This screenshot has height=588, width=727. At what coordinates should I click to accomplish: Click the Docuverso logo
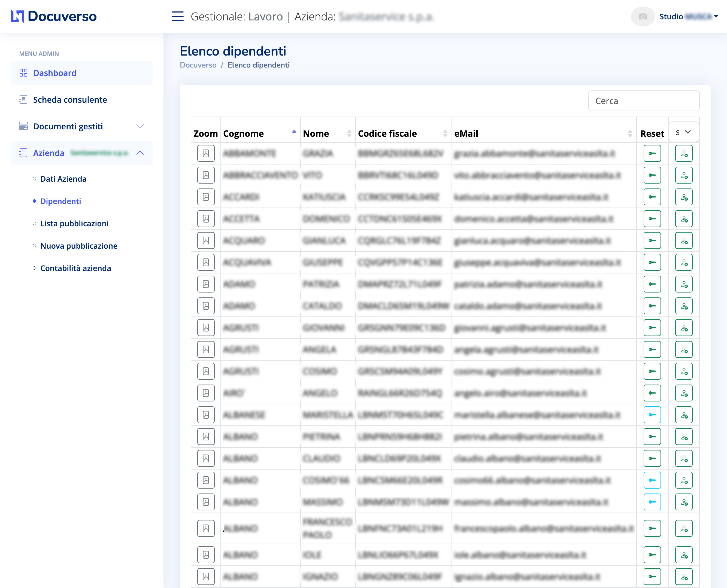point(54,16)
